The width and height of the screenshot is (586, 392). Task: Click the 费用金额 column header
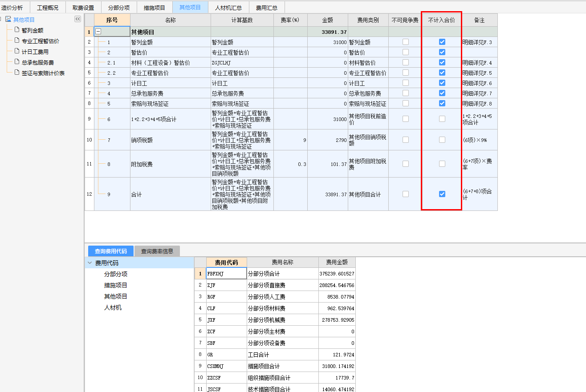pos(337,263)
